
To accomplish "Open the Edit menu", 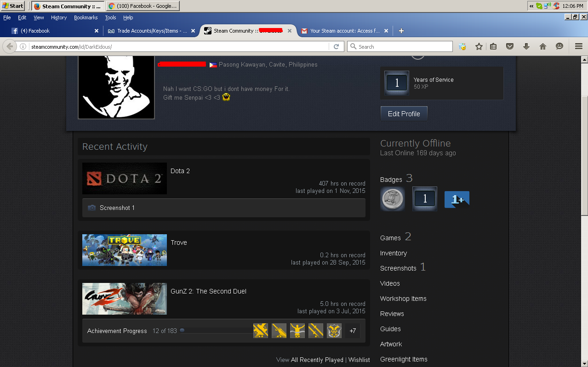I will 22,17.
